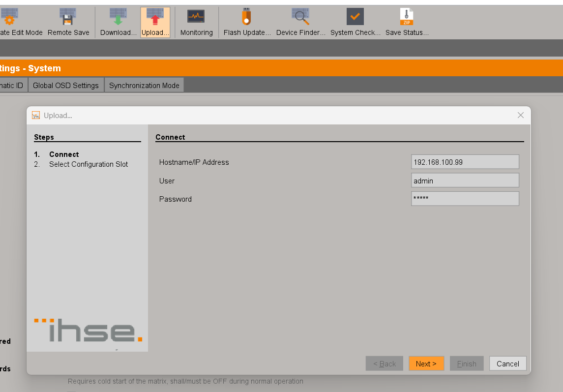Screen dimensions: 563x392
Task: Run the System Check tool
Action: pyautogui.click(x=355, y=18)
